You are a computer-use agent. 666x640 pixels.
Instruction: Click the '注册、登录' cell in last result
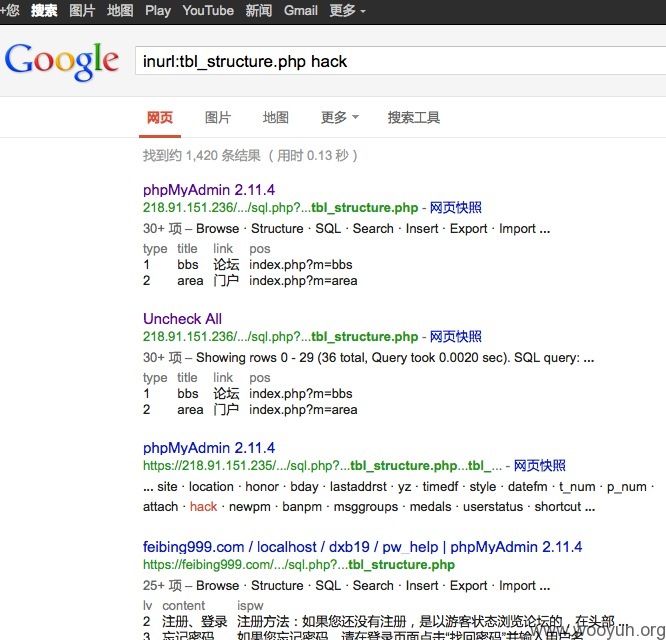[195, 622]
